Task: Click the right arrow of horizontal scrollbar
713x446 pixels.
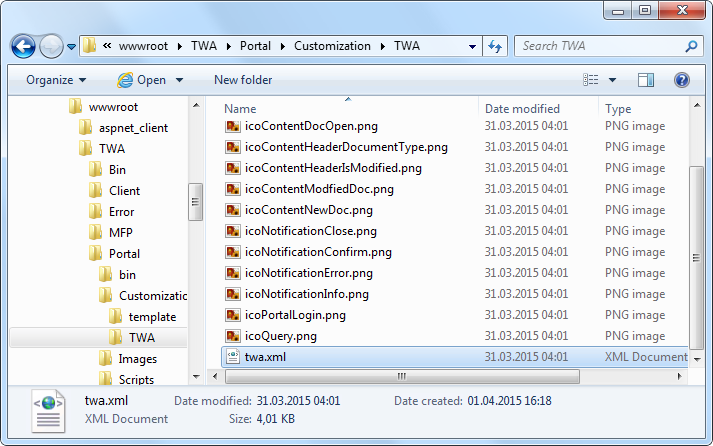Action: (x=679, y=376)
